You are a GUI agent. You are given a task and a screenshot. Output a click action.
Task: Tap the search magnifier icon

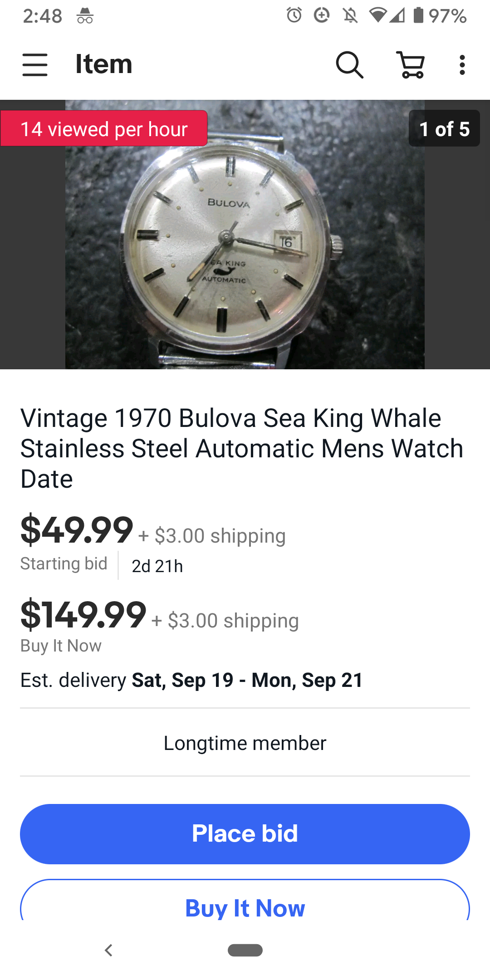click(x=349, y=64)
